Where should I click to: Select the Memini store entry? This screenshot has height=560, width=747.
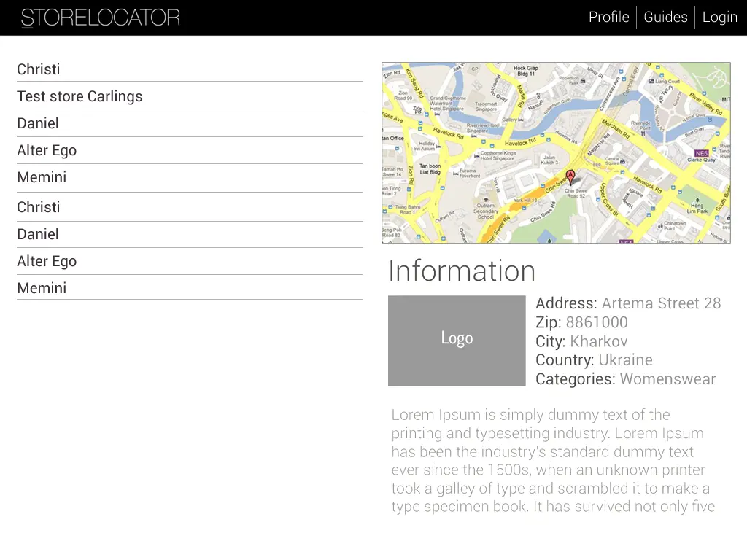pyautogui.click(x=42, y=177)
